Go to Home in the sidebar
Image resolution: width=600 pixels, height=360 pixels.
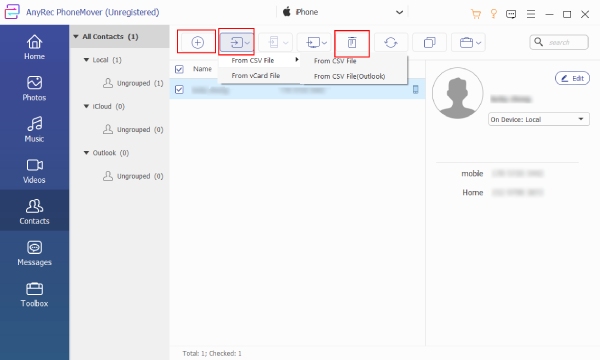click(34, 47)
